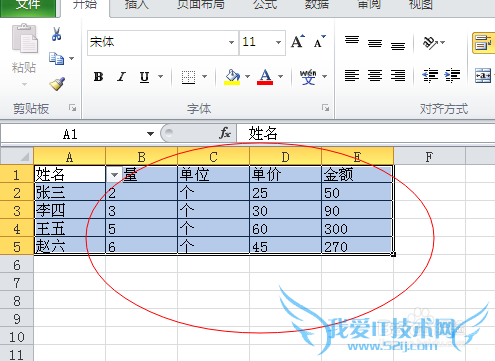Toggle Underline formatting
Image resolution: width=495 pixels, height=361 pixels.
pos(144,77)
